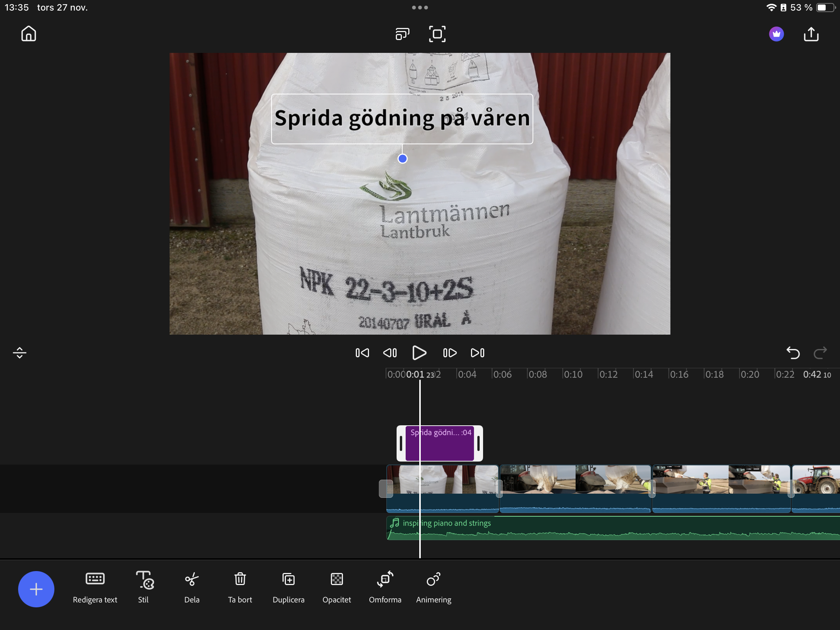Toggle fullscreen preview mode
This screenshot has width=840, height=630.
pos(437,34)
